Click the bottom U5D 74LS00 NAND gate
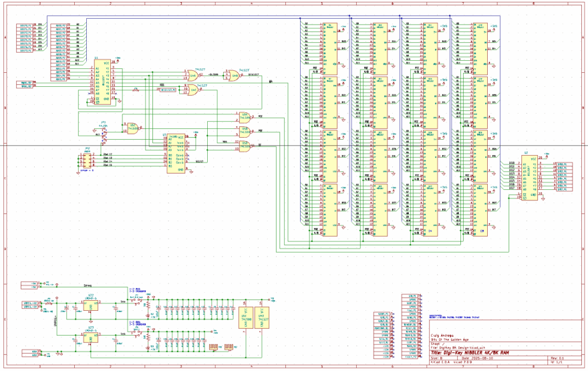Image resolution: width=588 pixels, height=371 pixels. click(x=245, y=146)
